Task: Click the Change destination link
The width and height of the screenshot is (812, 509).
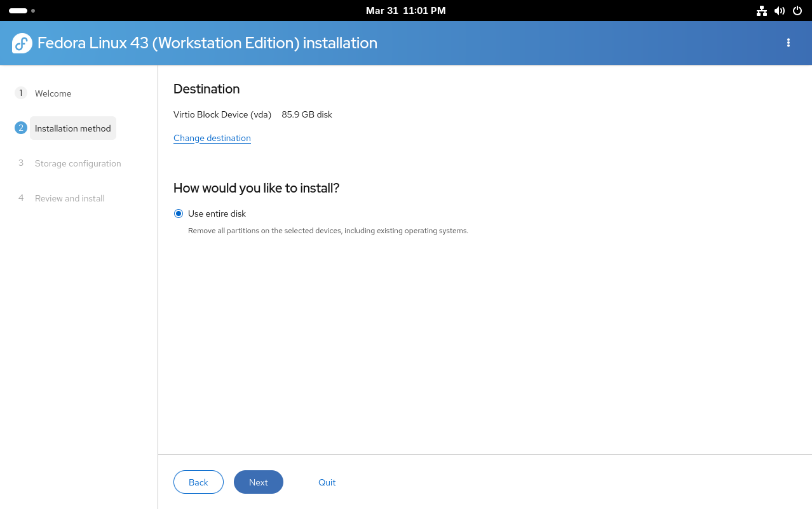Action: [212, 138]
